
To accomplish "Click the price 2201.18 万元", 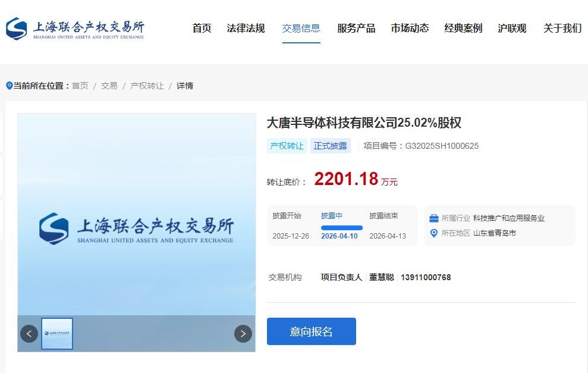I will [356, 179].
